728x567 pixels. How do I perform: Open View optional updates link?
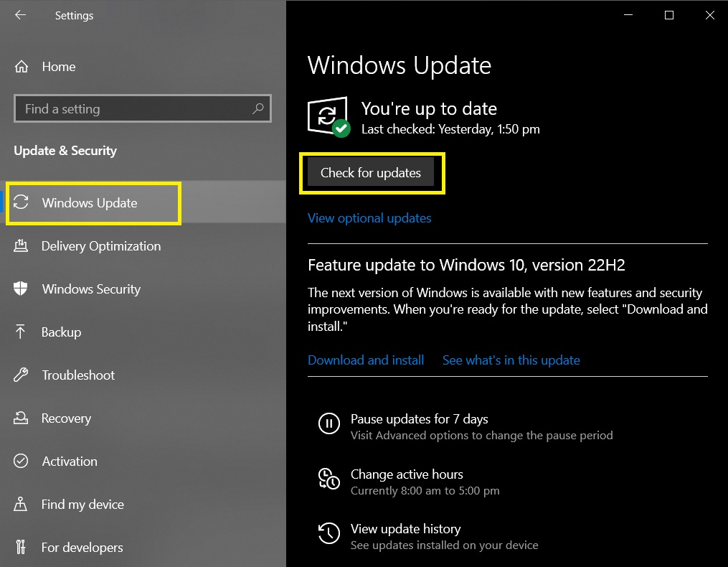[x=369, y=218]
